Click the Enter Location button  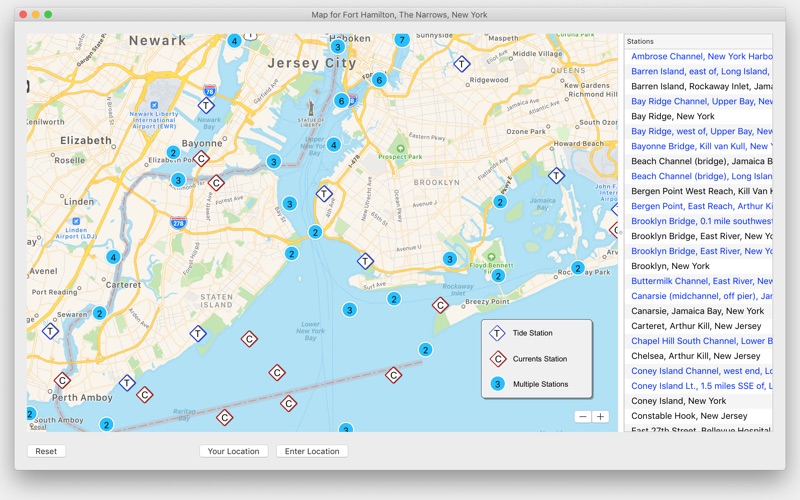[x=312, y=451]
